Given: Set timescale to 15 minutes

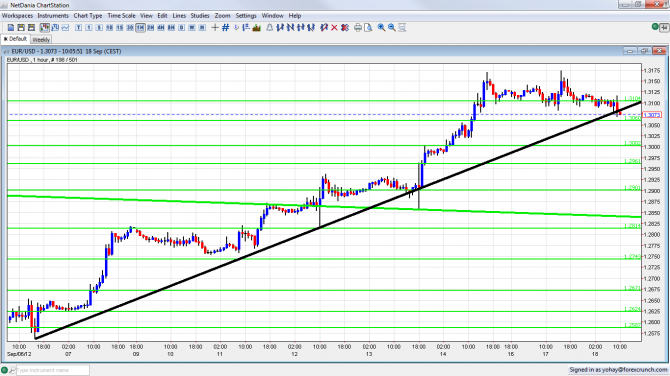Looking at the screenshot, I should pyautogui.click(x=120, y=27).
